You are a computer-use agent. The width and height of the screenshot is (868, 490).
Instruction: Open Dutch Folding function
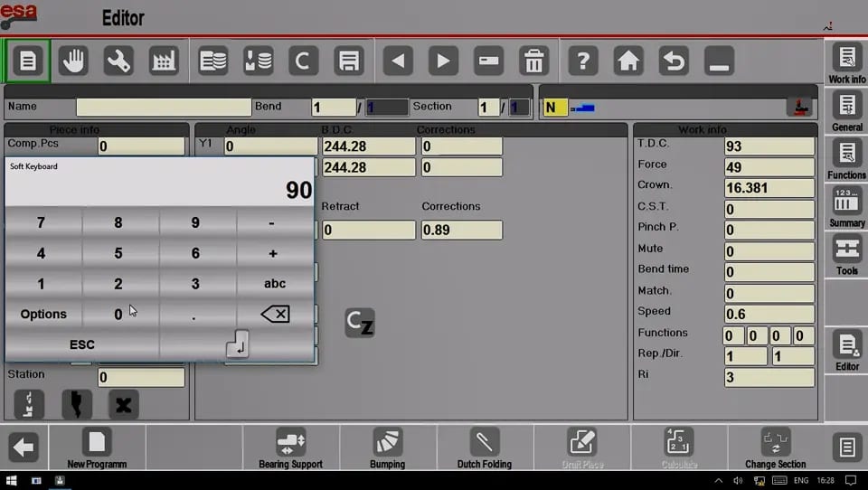485,448
